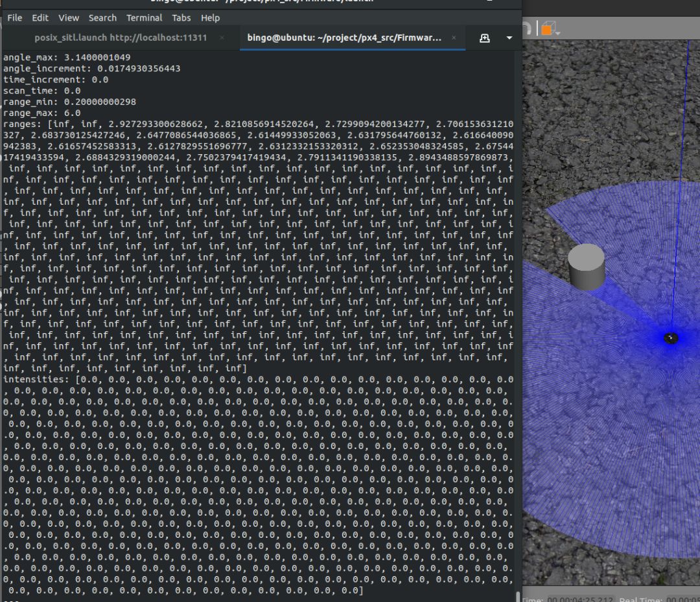Open the Search menu in the terminal
The width and height of the screenshot is (700, 602).
[102, 18]
